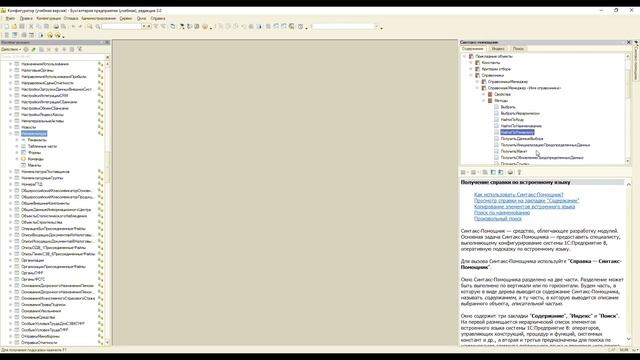Open the Файл menu
The width and height of the screenshot is (640, 360).
[10, 18]
